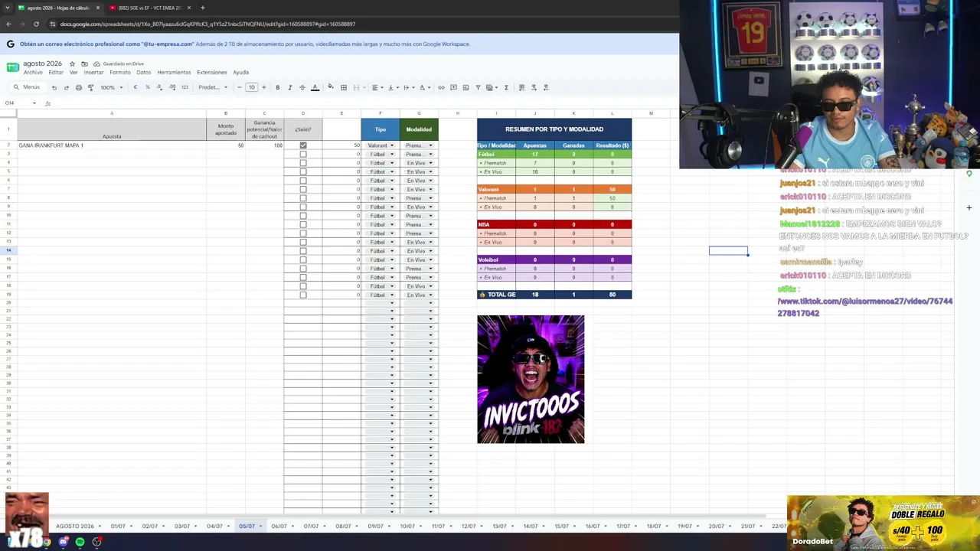
Task: Open the 05/07 sheet tab arrow menu
Action: click(261, 527)
